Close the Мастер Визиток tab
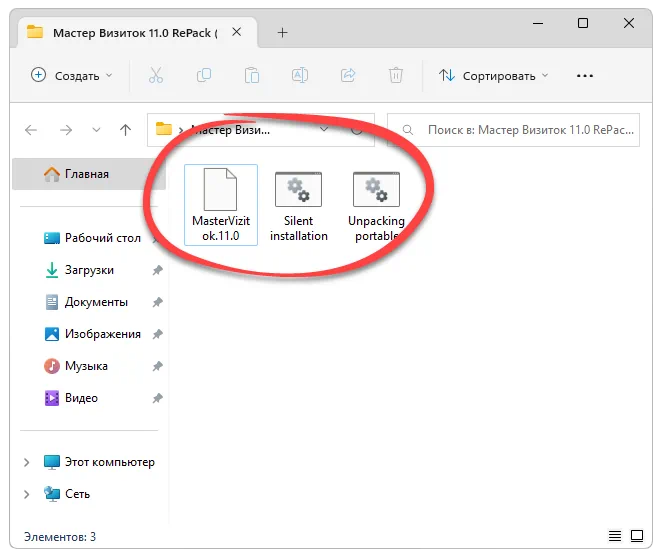Image resolution: width=661 pixels, height=555 pixels. [237, 32]
